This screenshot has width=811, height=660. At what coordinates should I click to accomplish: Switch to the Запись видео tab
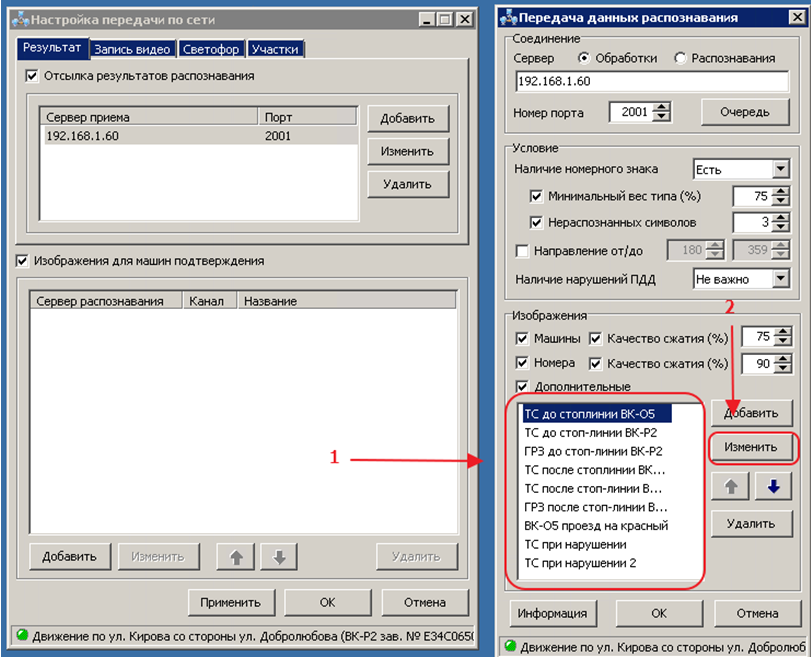tap(133, 49)
